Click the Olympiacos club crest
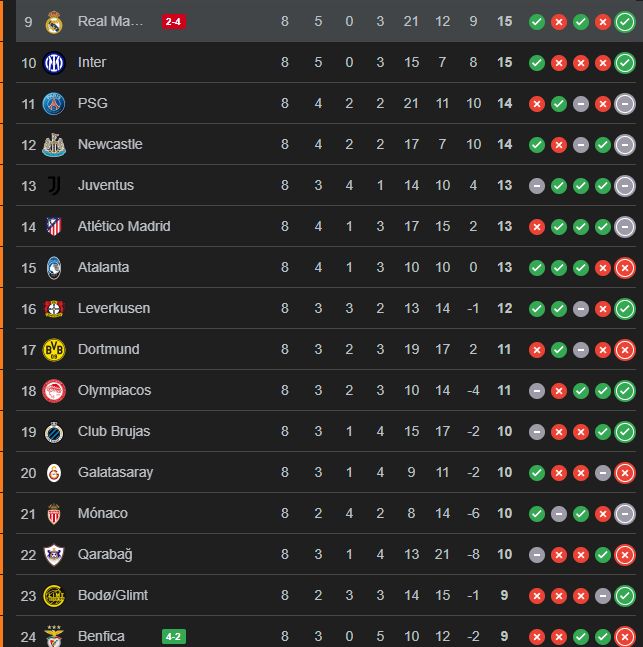 (54, 390)
